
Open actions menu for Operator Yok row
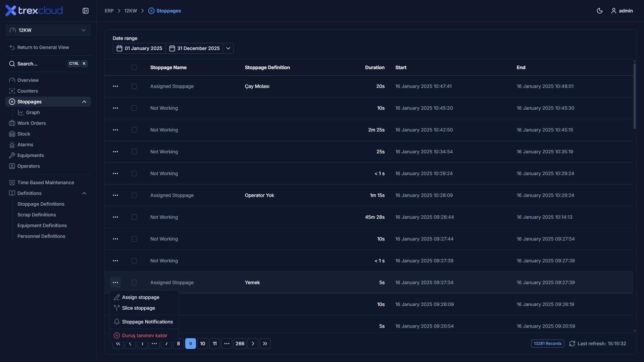115,195
